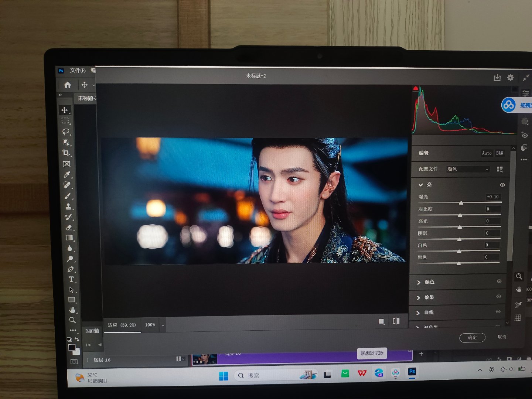Toggle Quick Mask mode in Photoshop toolbar
532x399 pixels.
pos(74,362)
